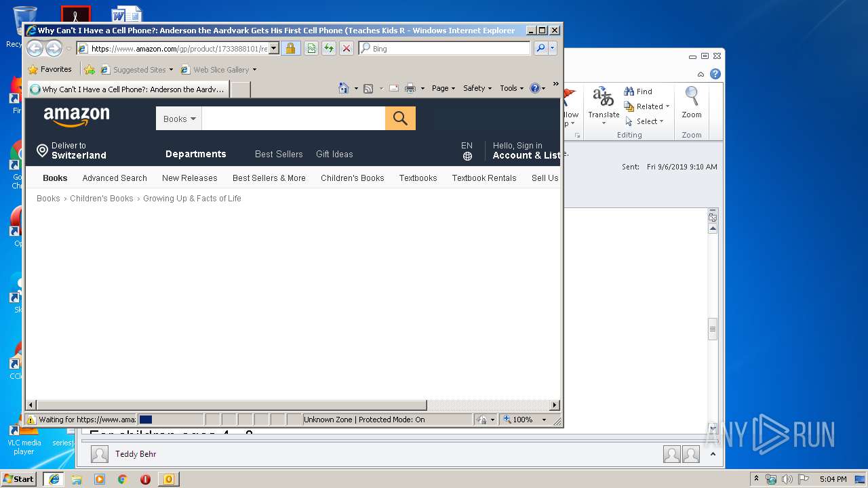Image resolution: width=868 pixels, height=488 pixels.
Task: Open the IE Tools menu
Action: pos(512,88)
